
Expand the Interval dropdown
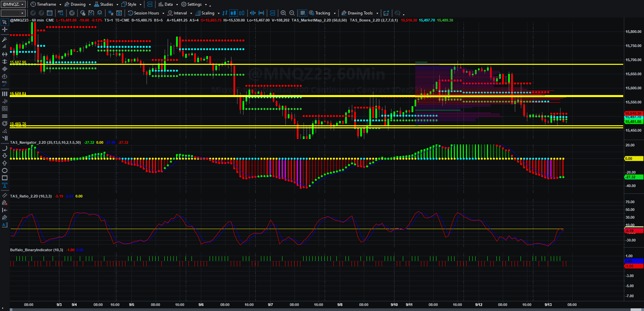click(x=180, y=13)
